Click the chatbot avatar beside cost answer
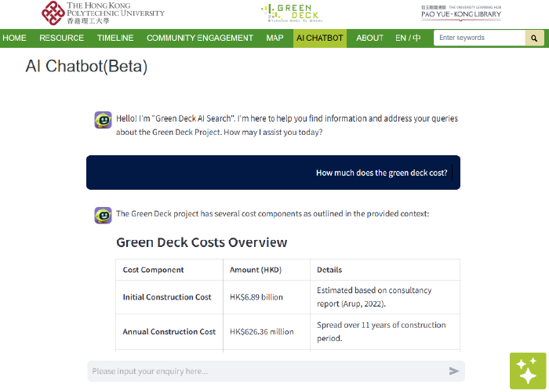The height and width of the screenshot is (392, 549). 103,214
